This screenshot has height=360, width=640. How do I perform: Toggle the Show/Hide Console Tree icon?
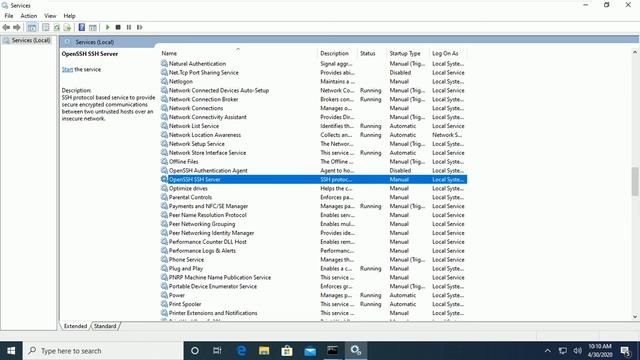point(32,27)
